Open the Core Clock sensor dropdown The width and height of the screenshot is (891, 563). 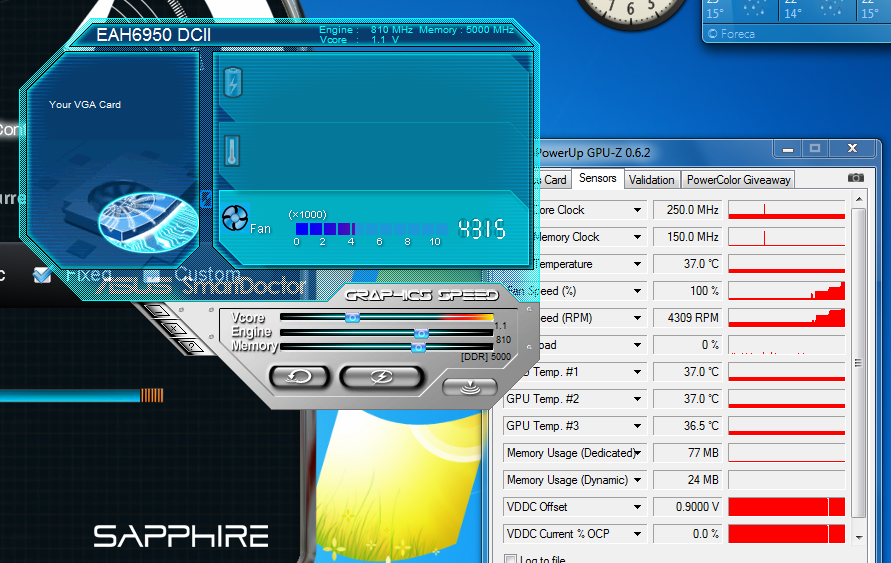click(x=638, y=210)
